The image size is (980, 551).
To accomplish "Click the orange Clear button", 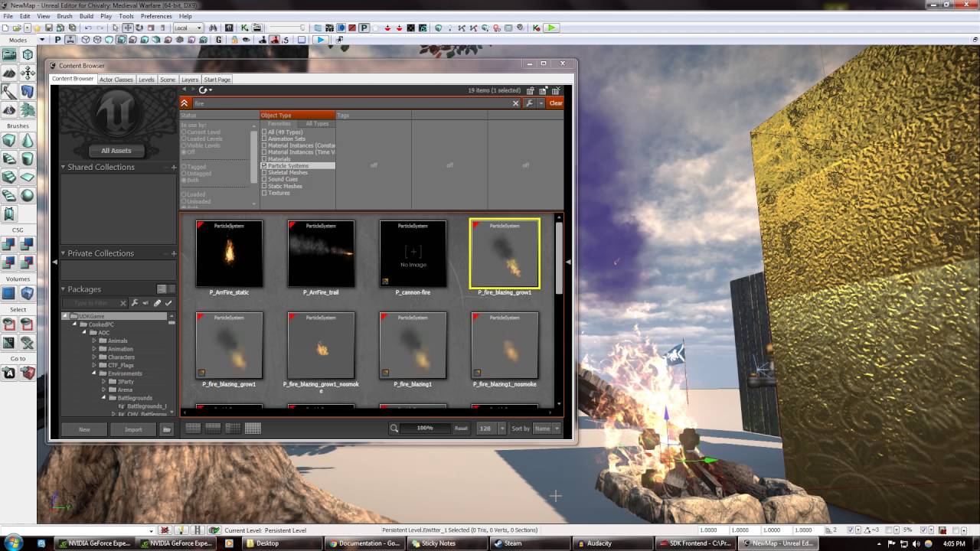I will 556,103.
